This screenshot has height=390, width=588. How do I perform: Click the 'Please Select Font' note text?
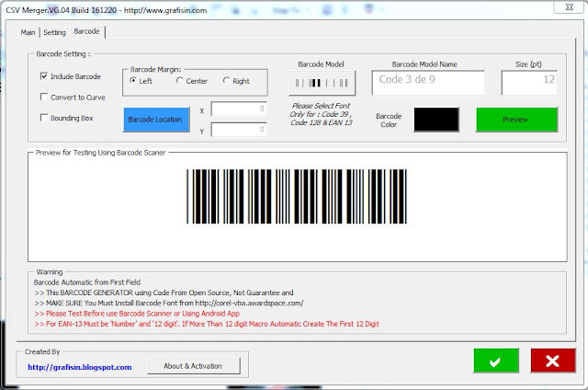pyautogui.click(x=321, y=114)
